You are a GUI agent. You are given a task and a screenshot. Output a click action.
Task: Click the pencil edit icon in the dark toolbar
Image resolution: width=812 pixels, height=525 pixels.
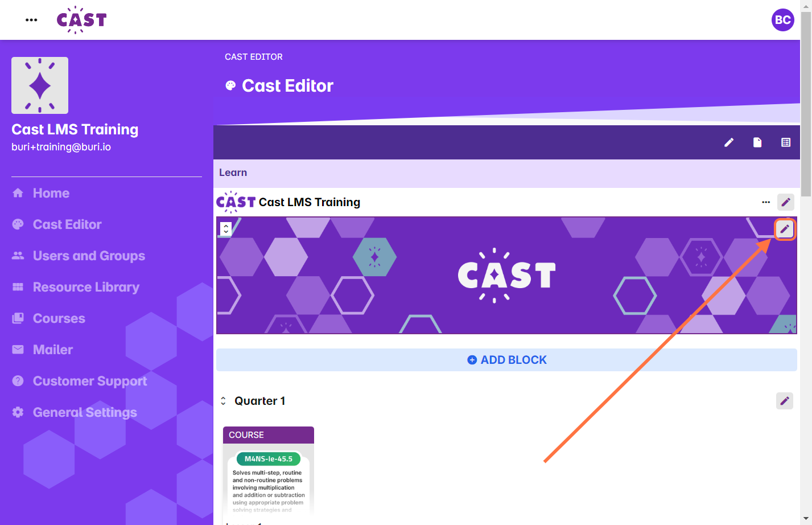729,142
